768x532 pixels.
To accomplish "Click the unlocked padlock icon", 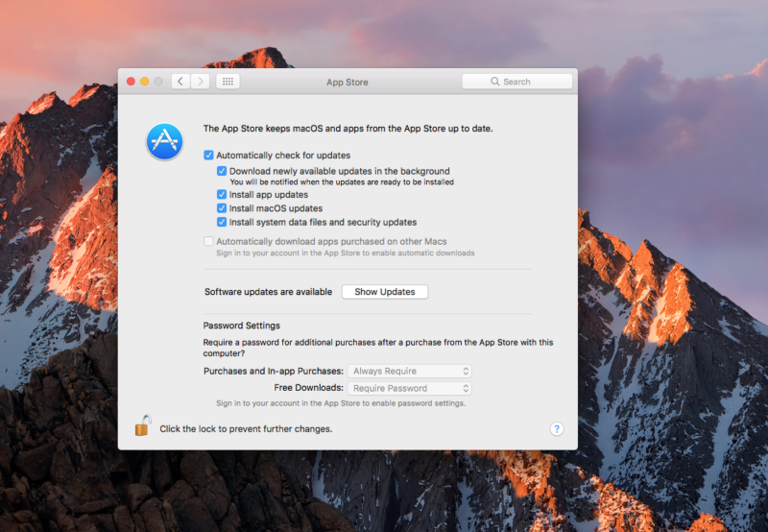I will click(x=142, y=425).
